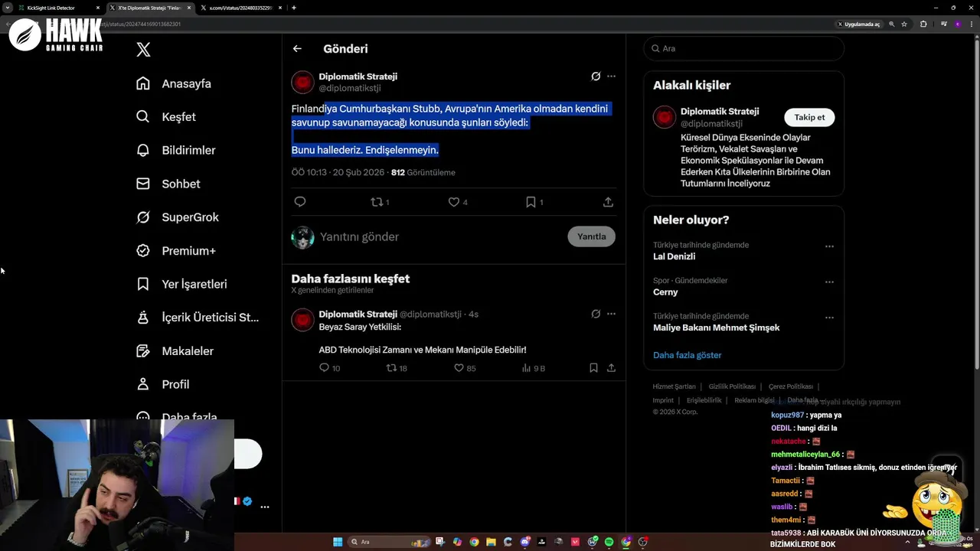Open Keşfet from the sidebar
Screen dimensions: 980x551
pos(165,117)
